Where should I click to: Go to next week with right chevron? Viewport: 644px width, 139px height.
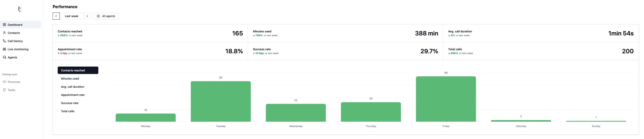[x=87, y=16]
